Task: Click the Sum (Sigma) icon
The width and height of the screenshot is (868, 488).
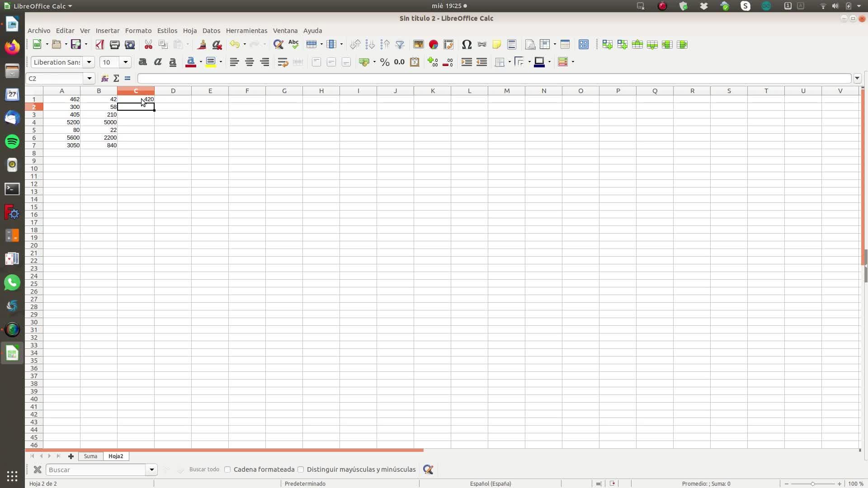Action: click(116, 78)
